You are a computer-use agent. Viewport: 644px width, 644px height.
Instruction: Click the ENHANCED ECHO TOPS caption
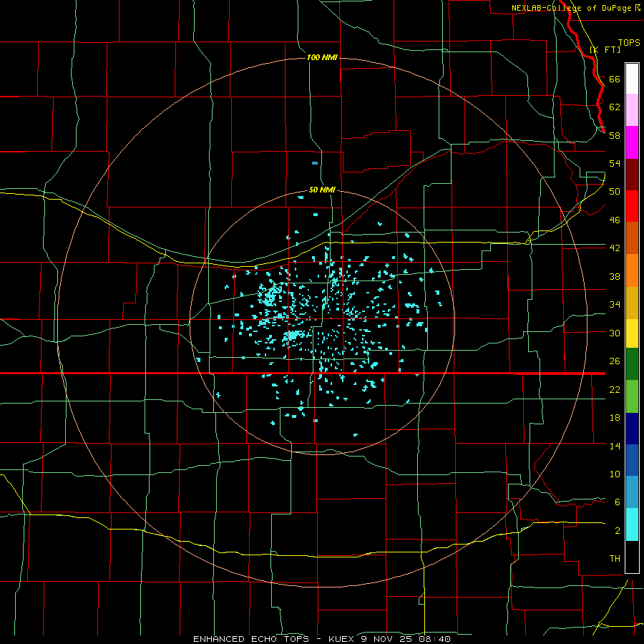click(251, 639)
